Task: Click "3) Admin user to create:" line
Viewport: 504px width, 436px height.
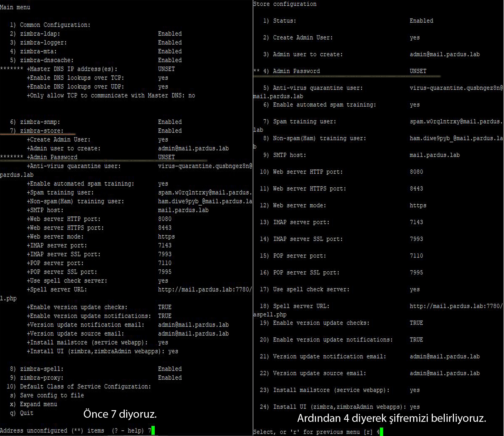Action: click(303, 54)
